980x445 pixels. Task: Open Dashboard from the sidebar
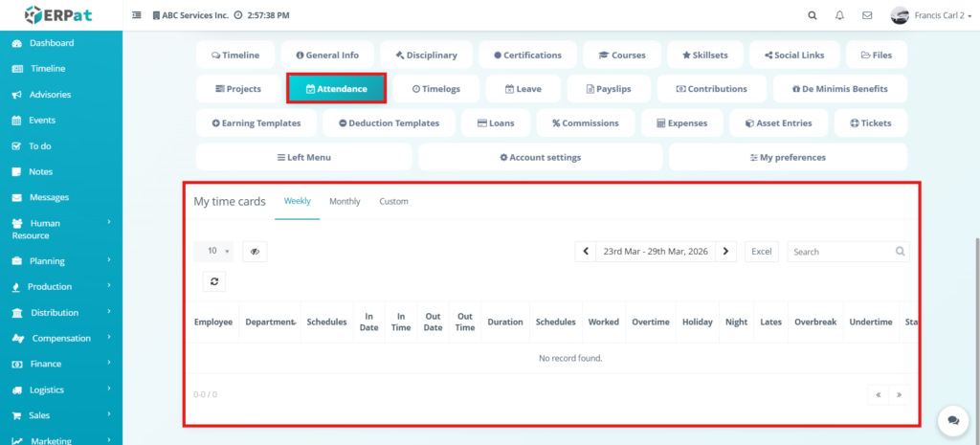tap(51, 43)
